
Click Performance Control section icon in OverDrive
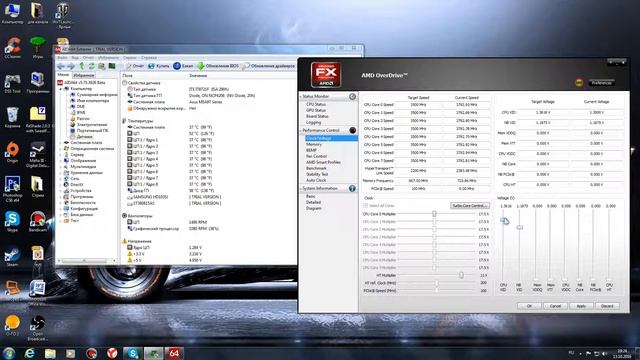pos(353,130)
